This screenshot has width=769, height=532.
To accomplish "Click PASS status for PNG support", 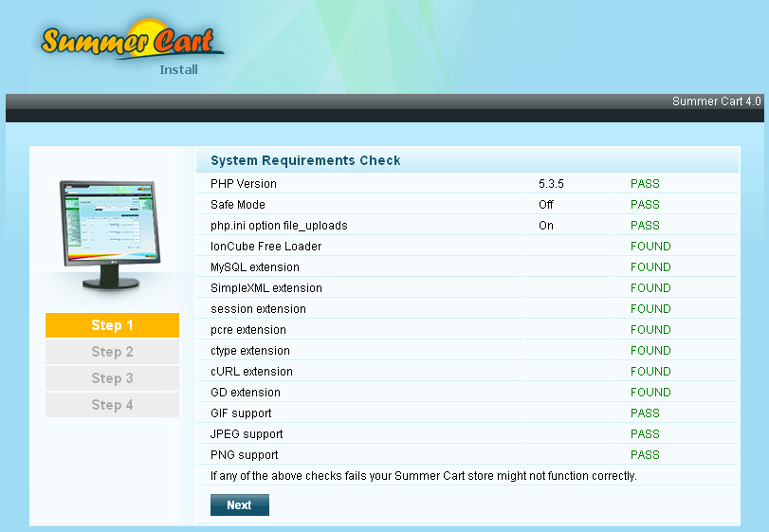I will [x=645, y=455].
